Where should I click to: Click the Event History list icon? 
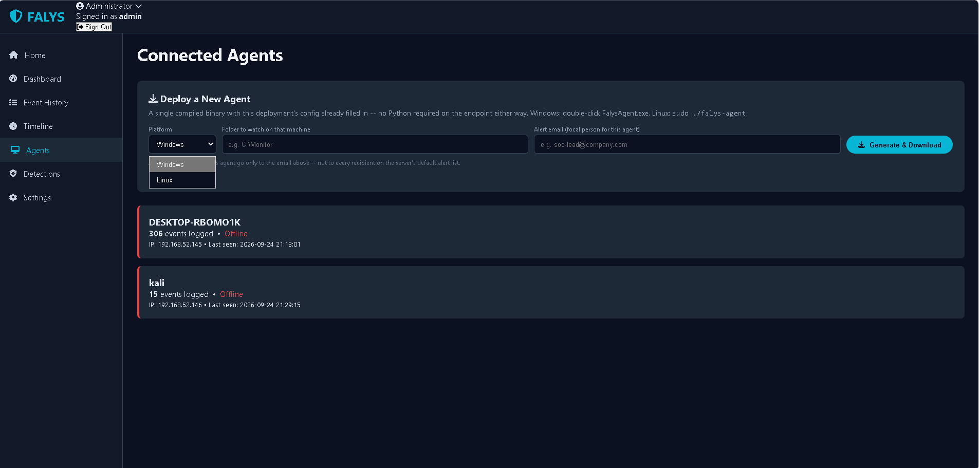(13, 102)
